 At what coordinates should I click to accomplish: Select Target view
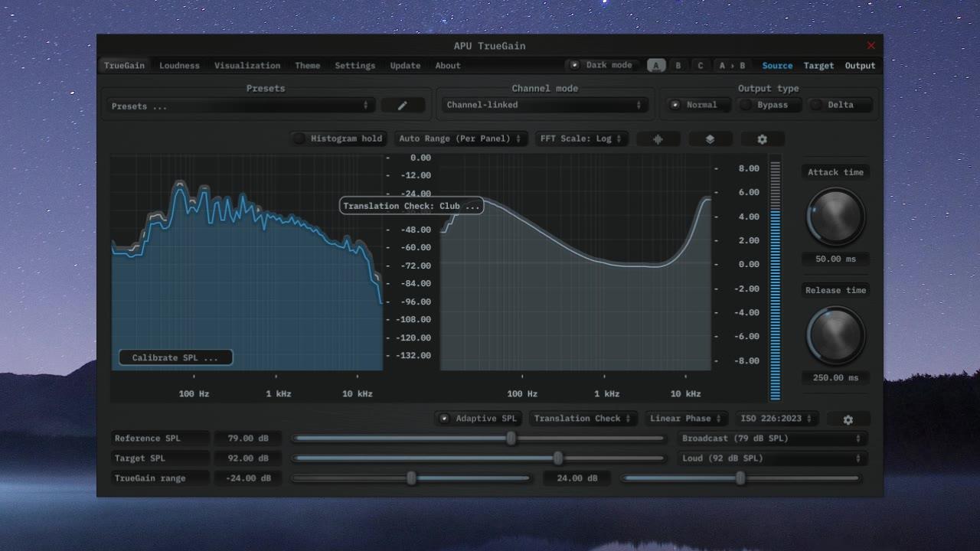pos(818,66)
